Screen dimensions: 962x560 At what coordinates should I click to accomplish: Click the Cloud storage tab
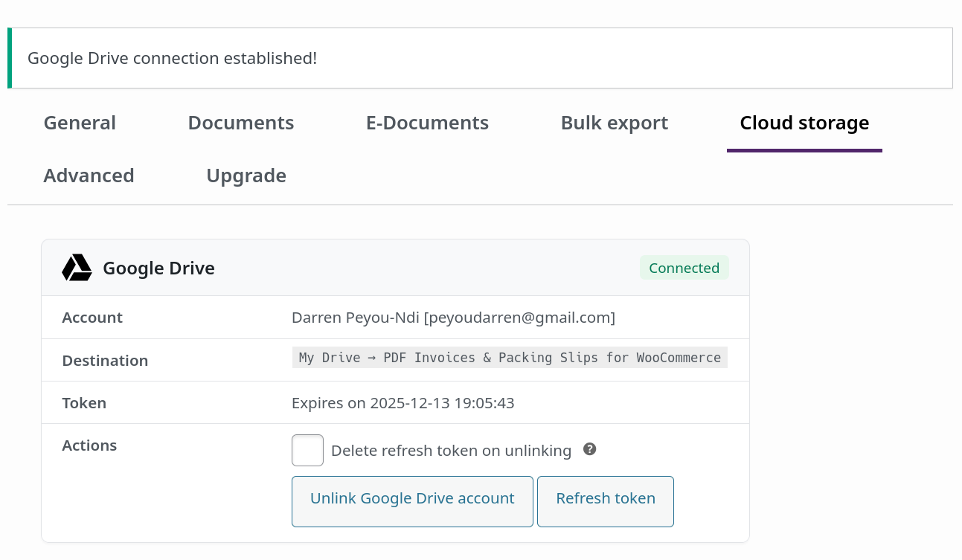[804, 123]
